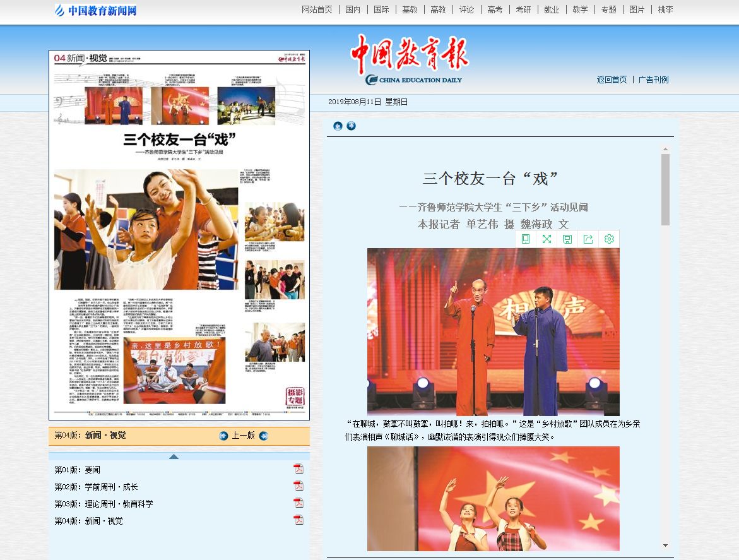Click the mobile device icon in image toolbar
Screen dimensions: 739x560
pyautogui.click(x=526, y=239)
